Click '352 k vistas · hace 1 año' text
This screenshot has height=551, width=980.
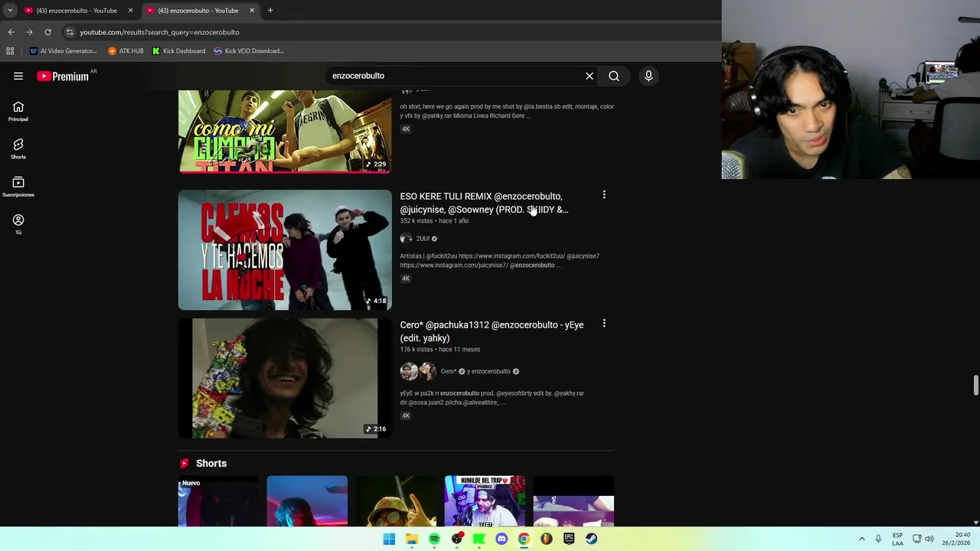click(434, 220)
